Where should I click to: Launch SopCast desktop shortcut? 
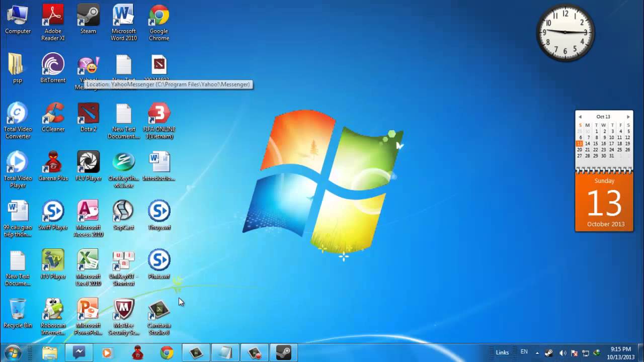(124, 215)
